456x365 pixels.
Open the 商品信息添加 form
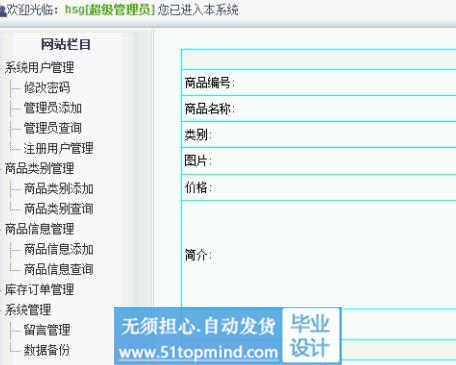pyautogui.click(x=58, y=249)
